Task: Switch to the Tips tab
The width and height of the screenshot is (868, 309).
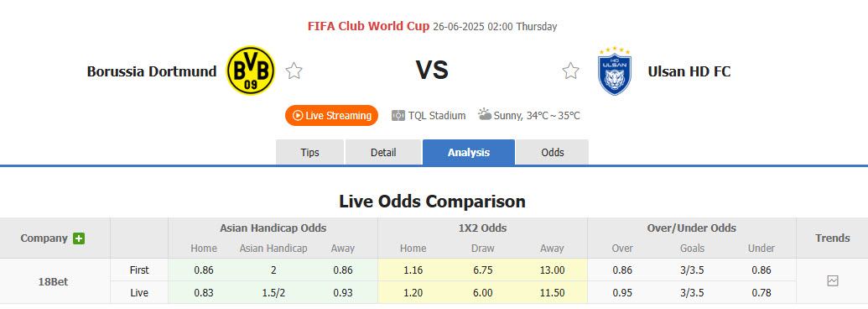Action: (x=310, y=152)
